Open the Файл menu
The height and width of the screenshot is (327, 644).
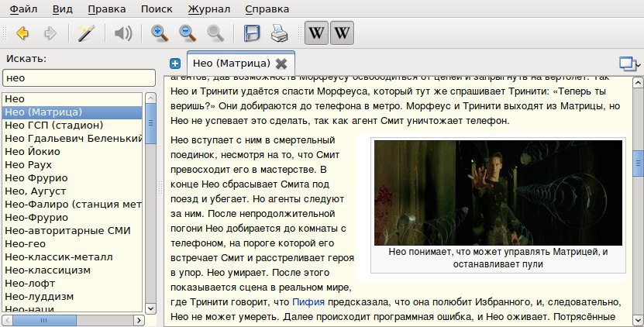23,9
